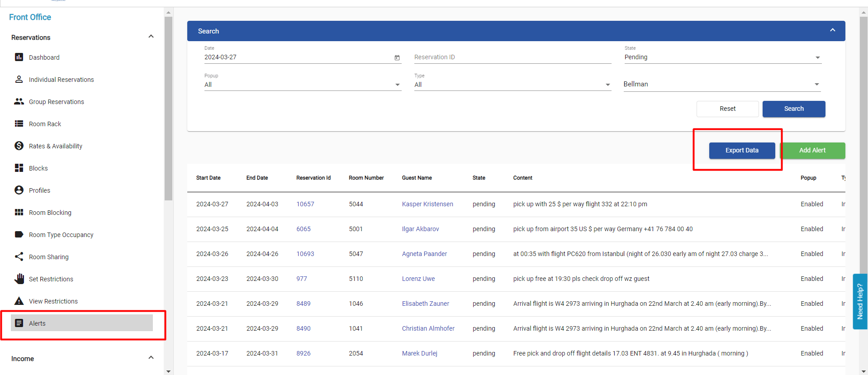Click the Individual Reservations person icon
The image size is (868, 375).
pos(19,79)
